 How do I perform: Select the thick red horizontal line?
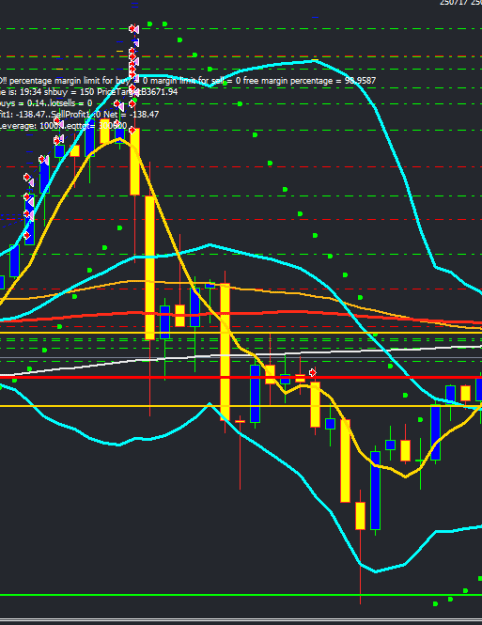[x=241, y=377]
